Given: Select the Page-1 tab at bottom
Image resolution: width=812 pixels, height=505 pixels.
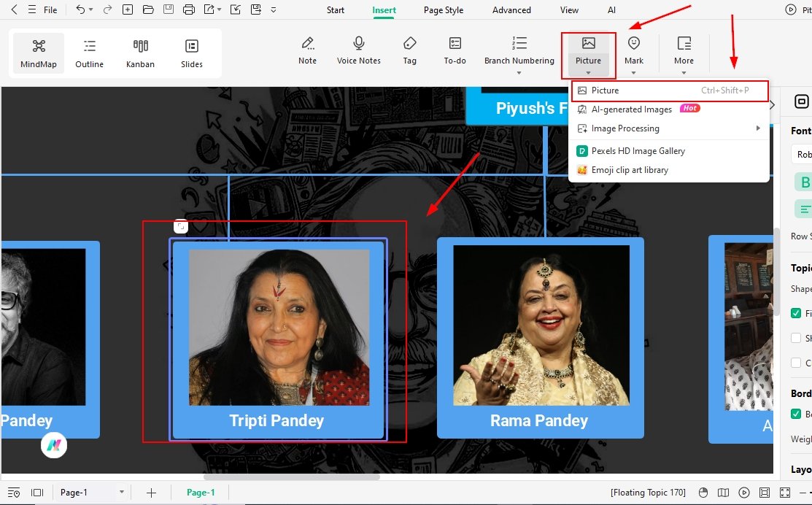Looking at the screenshot, I should [x=201, y=493].
